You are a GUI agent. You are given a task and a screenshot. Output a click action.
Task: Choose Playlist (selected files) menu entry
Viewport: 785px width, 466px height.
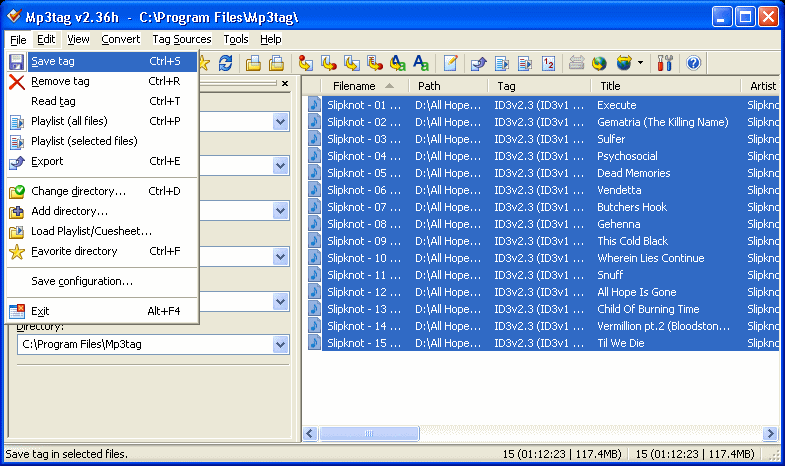pos(103,141)
